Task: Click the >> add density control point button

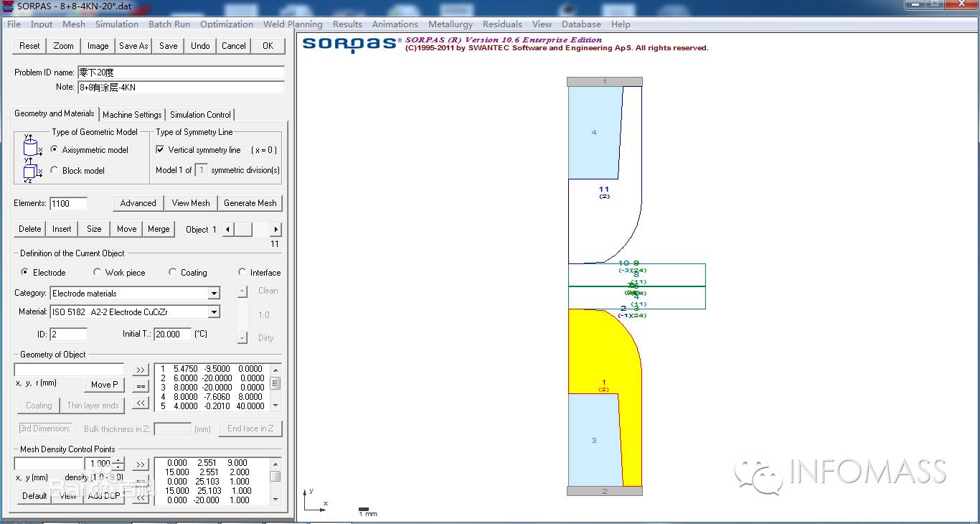Action: click(141, 464)
